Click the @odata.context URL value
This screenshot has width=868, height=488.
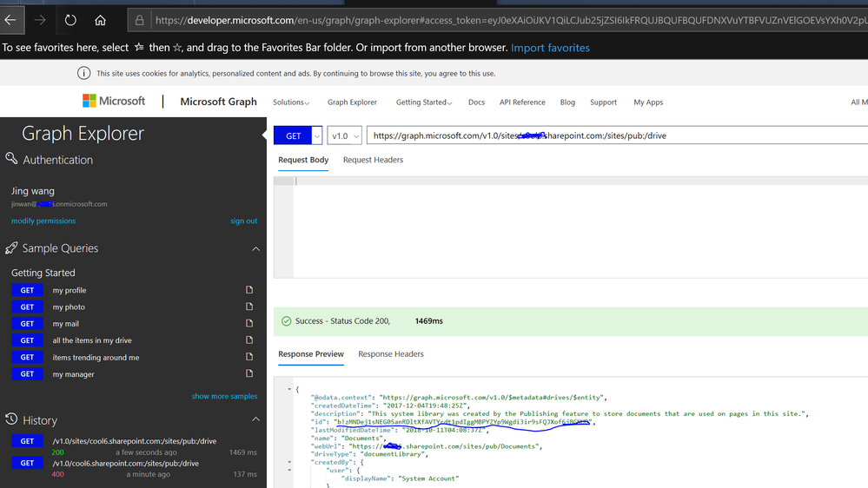tap(492, 398)
